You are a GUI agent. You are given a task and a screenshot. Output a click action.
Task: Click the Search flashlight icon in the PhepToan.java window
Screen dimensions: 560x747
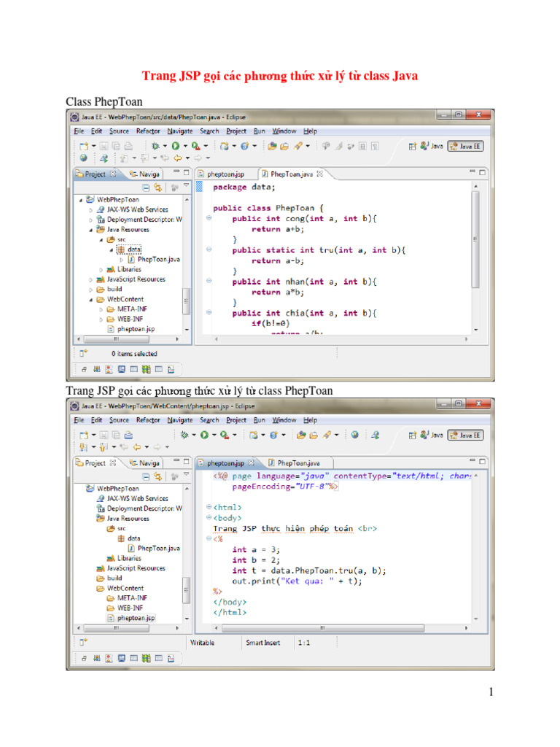point(298,146)
